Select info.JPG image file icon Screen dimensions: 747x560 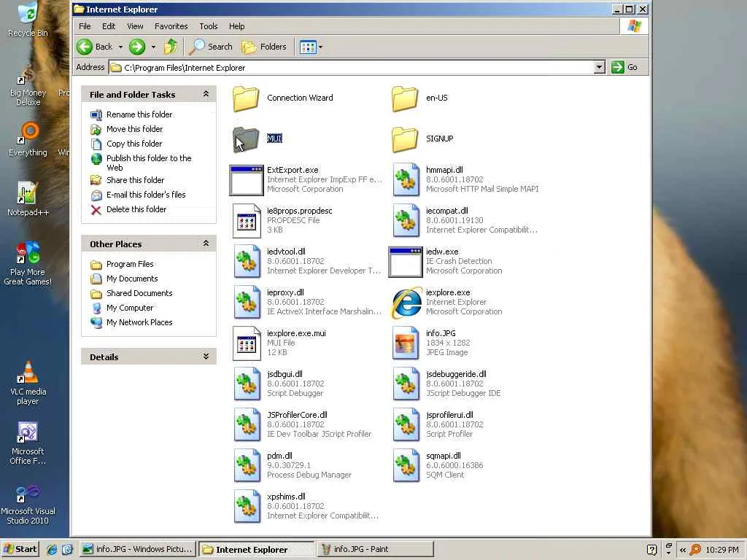coord(406,343)
